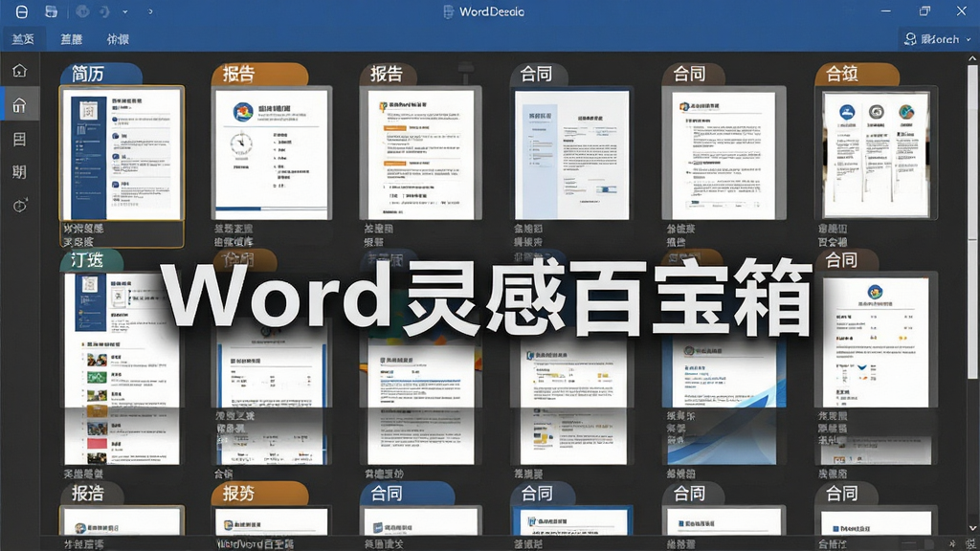Click the document icon beside the WordDesdo title
This screenshot has height=551, width=980.
pos(448,11)
